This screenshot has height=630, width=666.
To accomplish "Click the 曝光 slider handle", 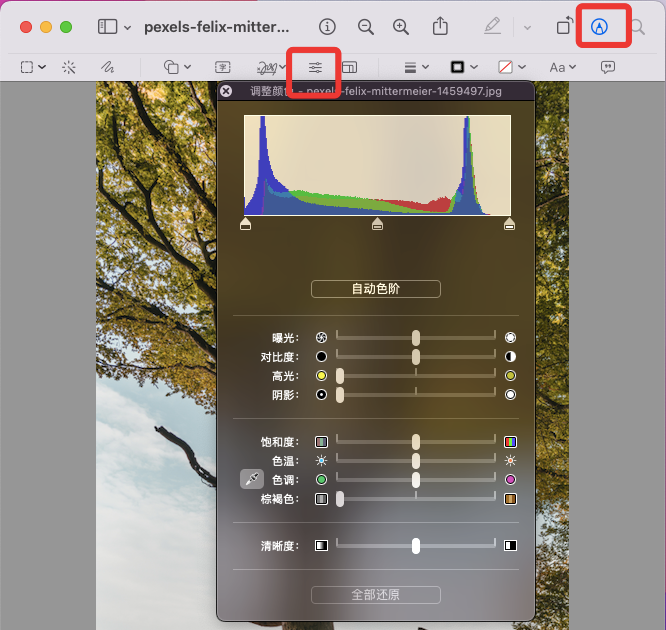I will coord(416,338).
